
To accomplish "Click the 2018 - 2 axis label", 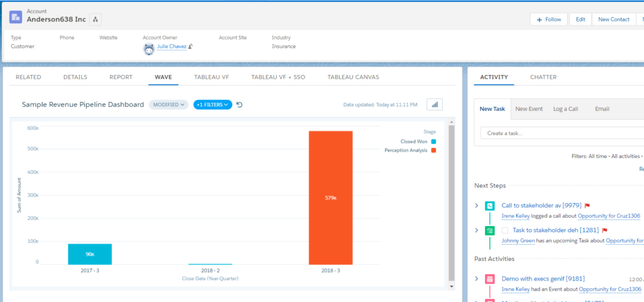I will (210, 271).
